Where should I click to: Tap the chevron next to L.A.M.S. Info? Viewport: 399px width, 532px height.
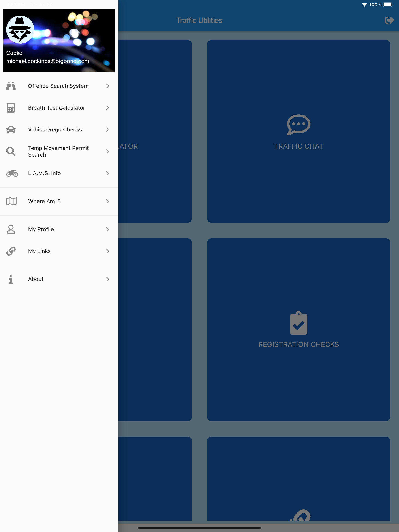point(108,173)
